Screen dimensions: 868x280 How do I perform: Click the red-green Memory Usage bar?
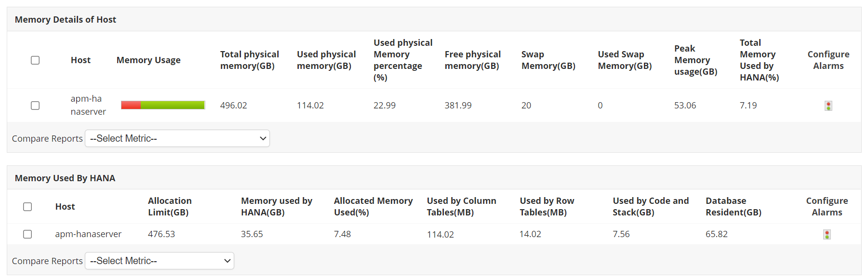point(163,105)
